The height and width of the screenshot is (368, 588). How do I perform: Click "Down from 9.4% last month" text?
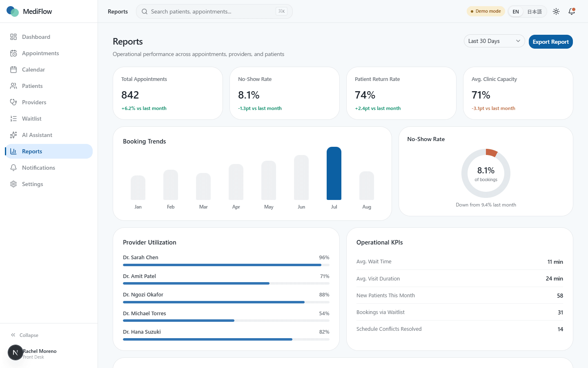click(486, 205)
